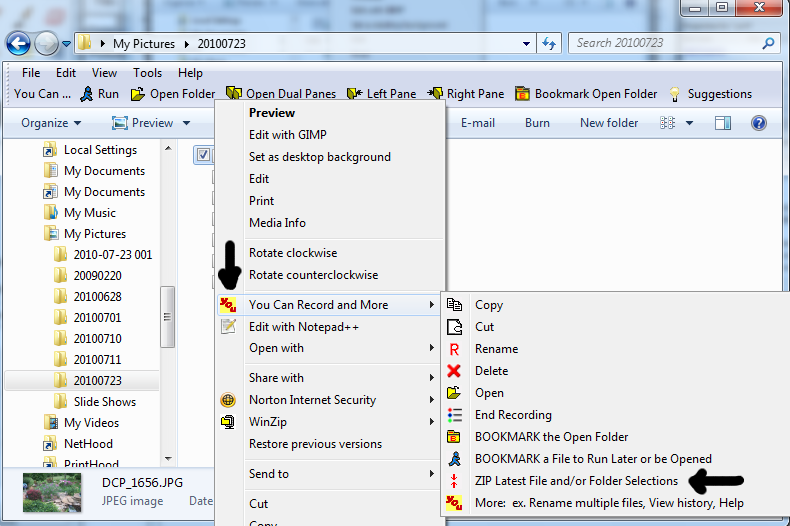Open the Organize dropdown
The image size is (790, 526).
pyautogui.click(x=51, y=123)
